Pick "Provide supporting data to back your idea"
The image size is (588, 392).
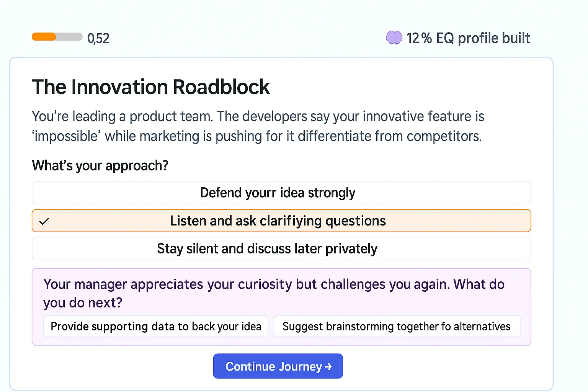tap(155, 326)
